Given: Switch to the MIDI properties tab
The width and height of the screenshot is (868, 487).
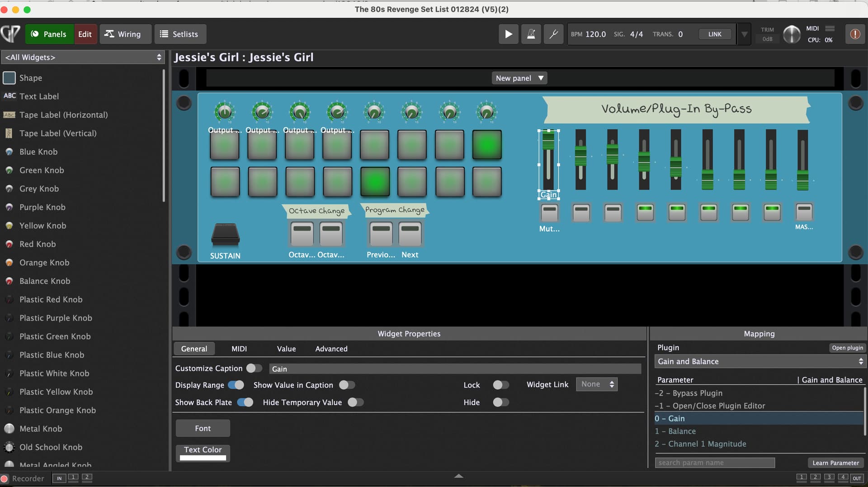Looking at the screenshot, I should [239, 349].
